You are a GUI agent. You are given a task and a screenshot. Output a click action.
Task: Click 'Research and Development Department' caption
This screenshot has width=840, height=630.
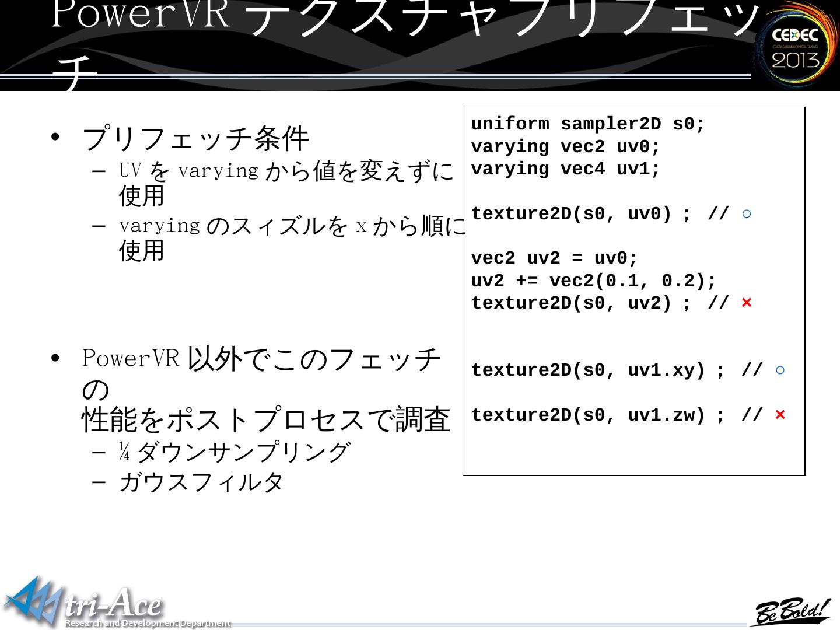(x=148, y=623)
